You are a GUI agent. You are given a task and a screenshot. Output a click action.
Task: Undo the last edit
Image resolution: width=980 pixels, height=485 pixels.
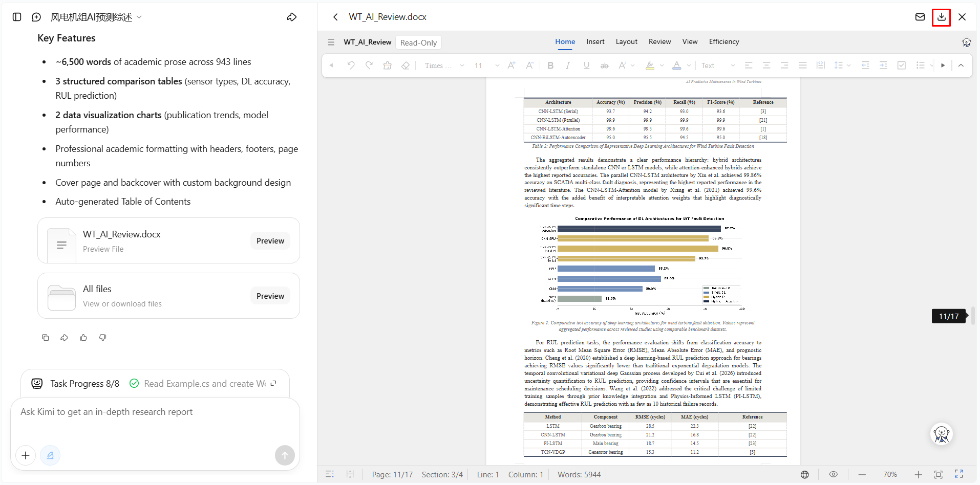point(351,65)
